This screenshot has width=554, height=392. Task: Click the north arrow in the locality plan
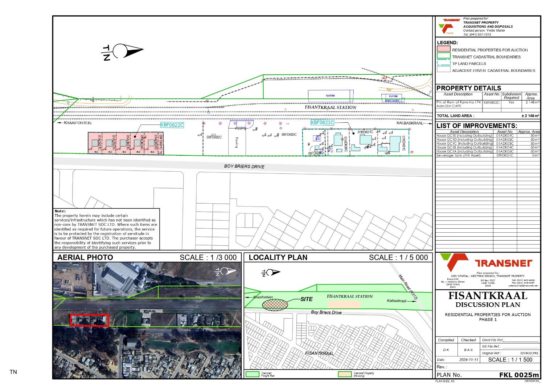coord(270,273)
